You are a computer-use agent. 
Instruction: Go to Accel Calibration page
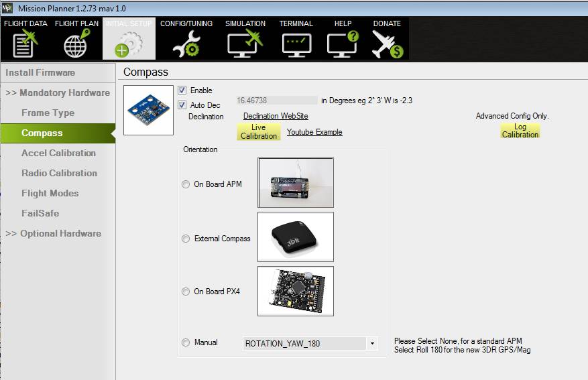(58, 153)
